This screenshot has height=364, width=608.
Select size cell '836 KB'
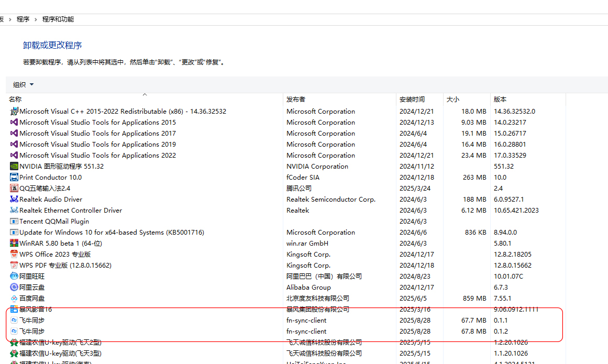(476, 232)
